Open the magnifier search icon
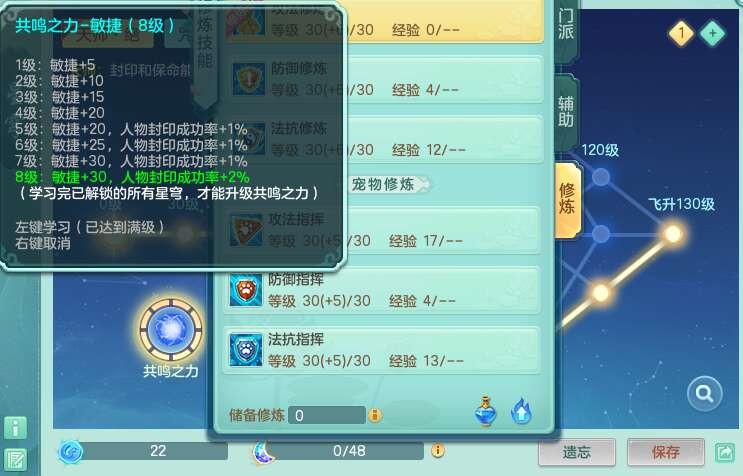Screen dimensions: 743x476 click(x=705, y=393)
